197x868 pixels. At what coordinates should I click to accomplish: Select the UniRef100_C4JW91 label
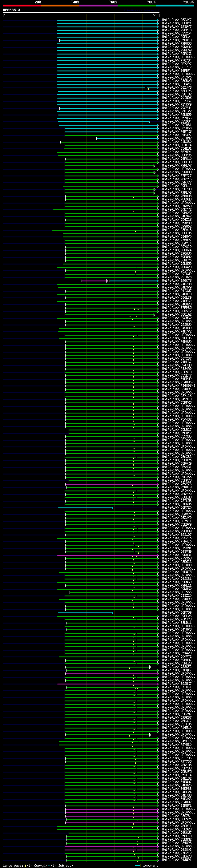(177, 860)
